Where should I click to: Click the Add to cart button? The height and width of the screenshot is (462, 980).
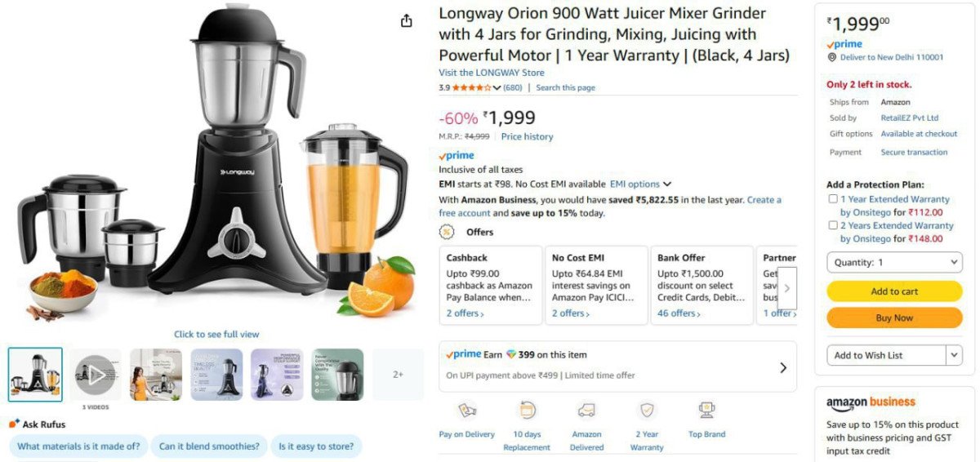point(894,291)
